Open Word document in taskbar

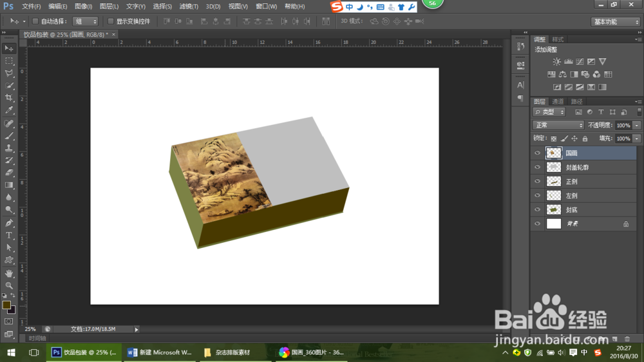click(159, 352)
